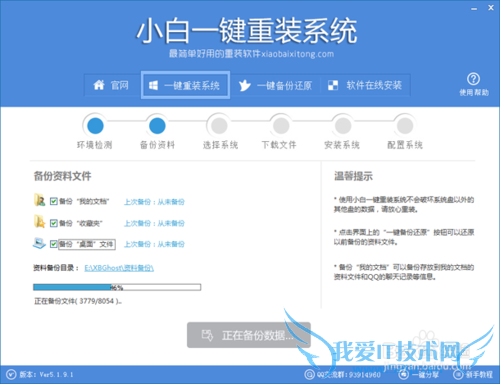Screen dimensions: 500x384
Task: Click the 选择系统 step circle
Action: tap(219, 126)
